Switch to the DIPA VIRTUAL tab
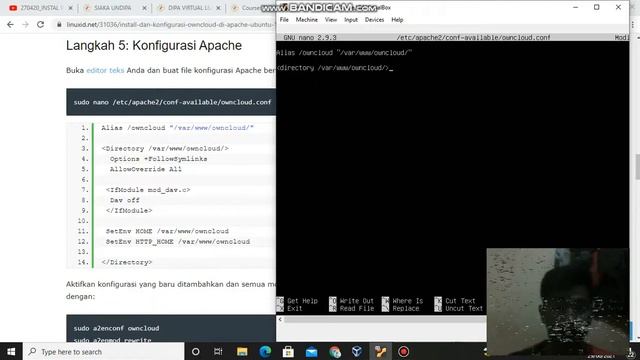The height and width of the screenshot is (360, 640). 188,8
